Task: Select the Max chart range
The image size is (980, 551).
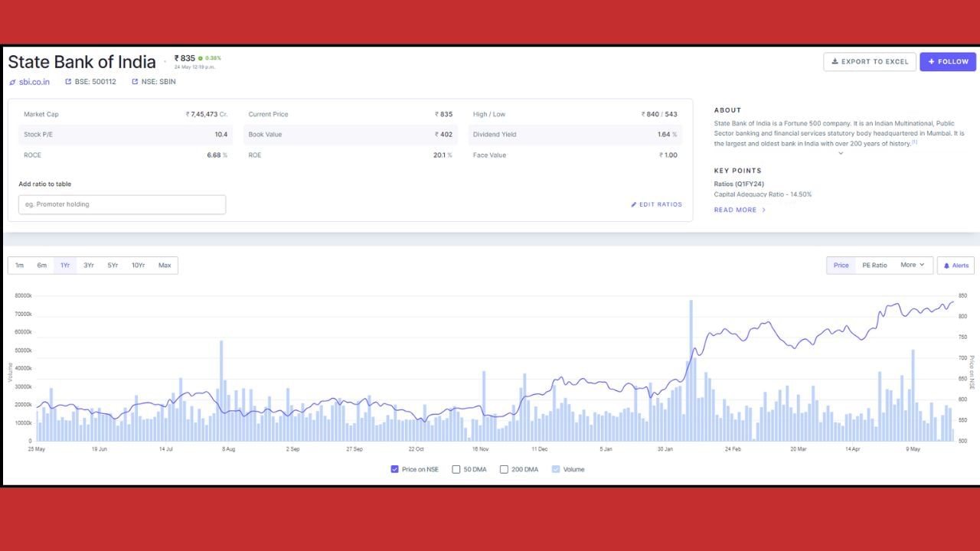Action: click(x=165, y=266)
